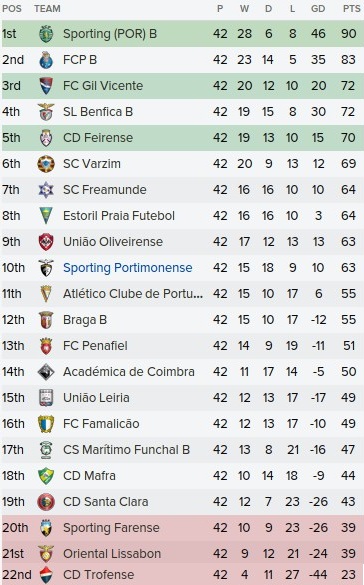Open Sporting Portimonense team link
This screenshot has width=364, height=585.
(128, 268)
